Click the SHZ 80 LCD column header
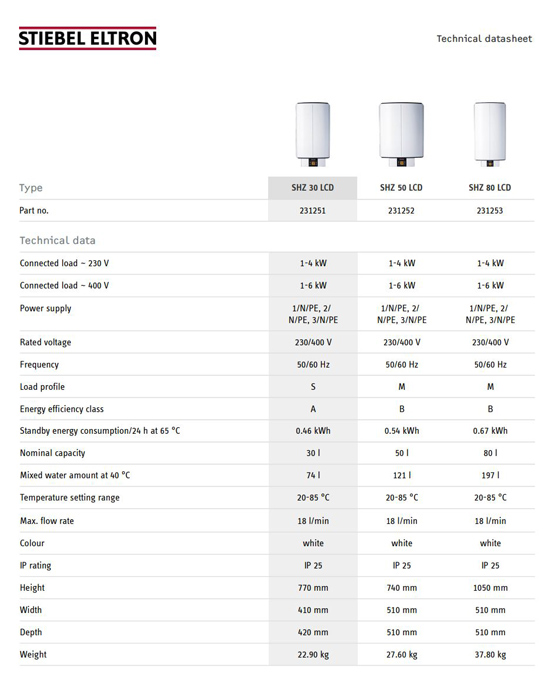The image size is (555, 700). point(490,188)
